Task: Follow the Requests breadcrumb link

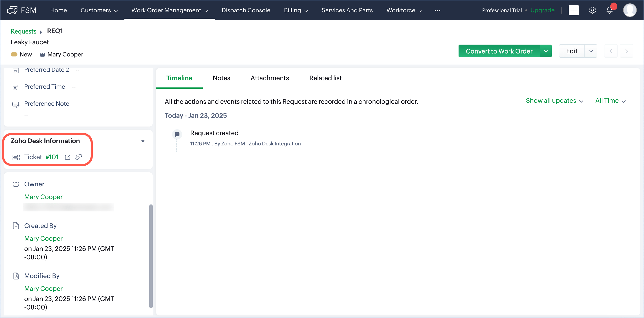Action: 23,31
